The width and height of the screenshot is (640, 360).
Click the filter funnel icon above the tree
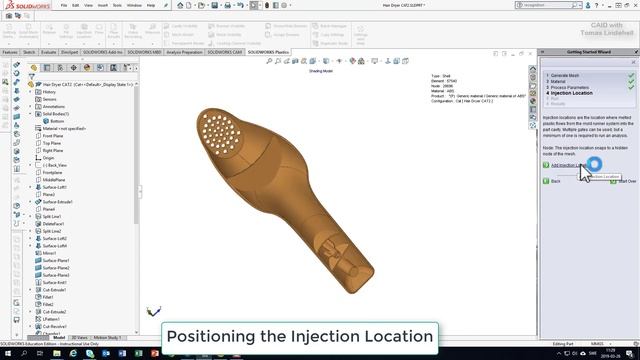tap(32, 77)
